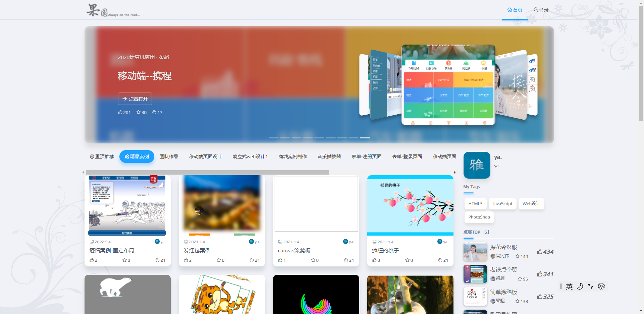Toggle the moon icon in the IME toolbar

pyautogui.click(x=580, y=286)
